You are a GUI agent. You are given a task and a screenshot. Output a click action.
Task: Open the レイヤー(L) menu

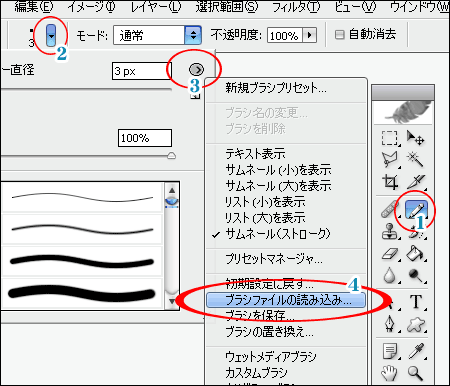tap(156, 7)
